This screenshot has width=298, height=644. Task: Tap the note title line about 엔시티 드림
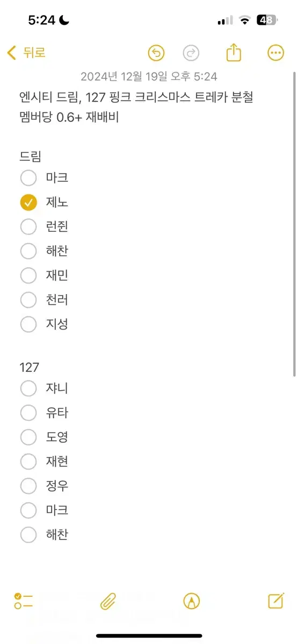(x=135, y=97)
